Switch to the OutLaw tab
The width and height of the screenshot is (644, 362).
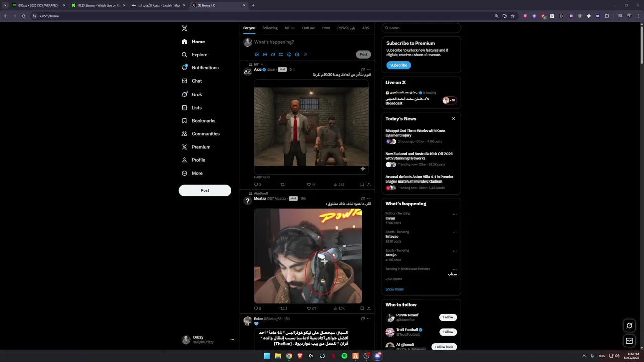coord(308,28)
